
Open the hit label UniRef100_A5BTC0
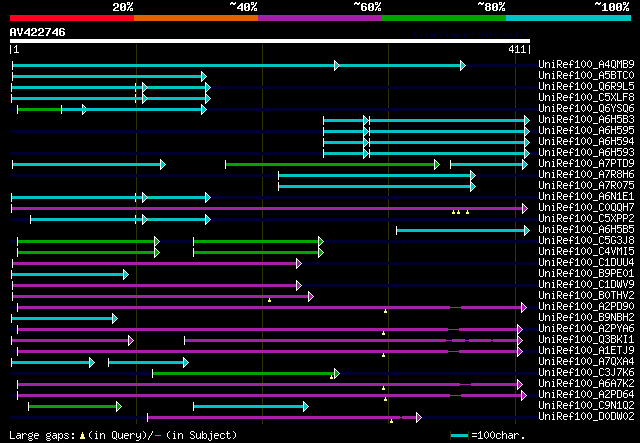point(586,76)
